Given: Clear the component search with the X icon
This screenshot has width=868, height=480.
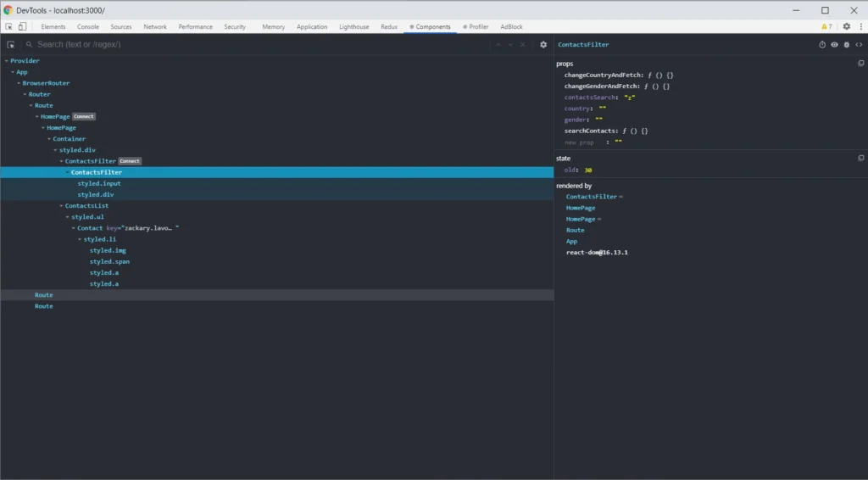Looking at the screenshot, I should 522,45.
